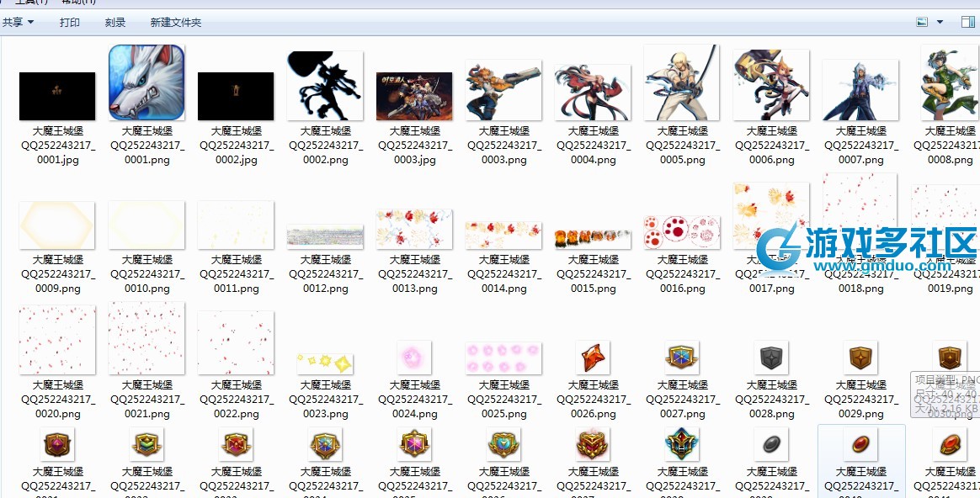Click the 刻录 toolbar button

(115, 23)
